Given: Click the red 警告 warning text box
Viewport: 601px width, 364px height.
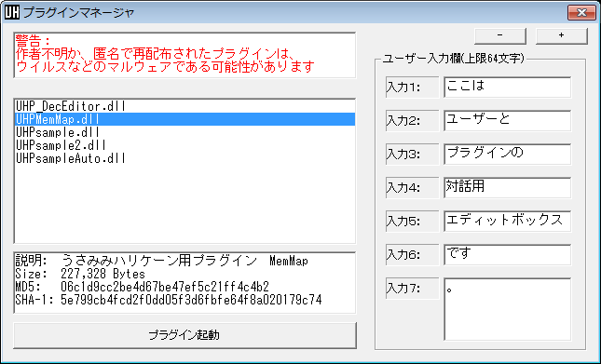Looking at the screenshot, I should 184,55.
